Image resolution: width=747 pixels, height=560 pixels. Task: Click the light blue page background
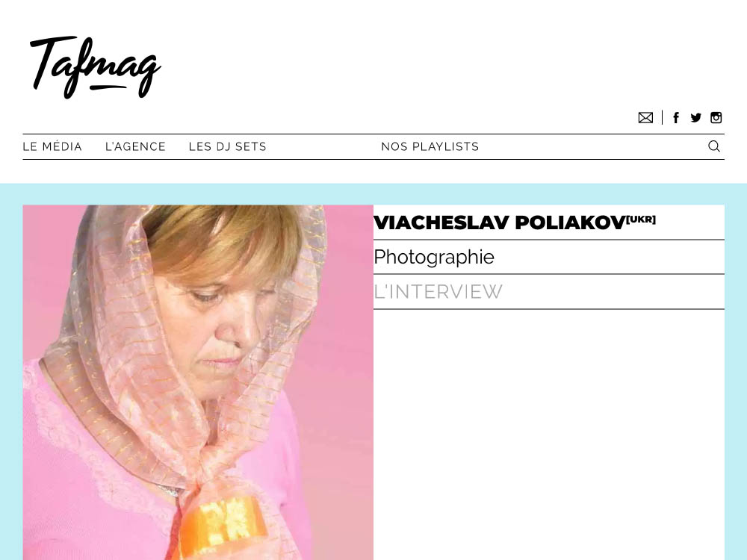point(11,371)
